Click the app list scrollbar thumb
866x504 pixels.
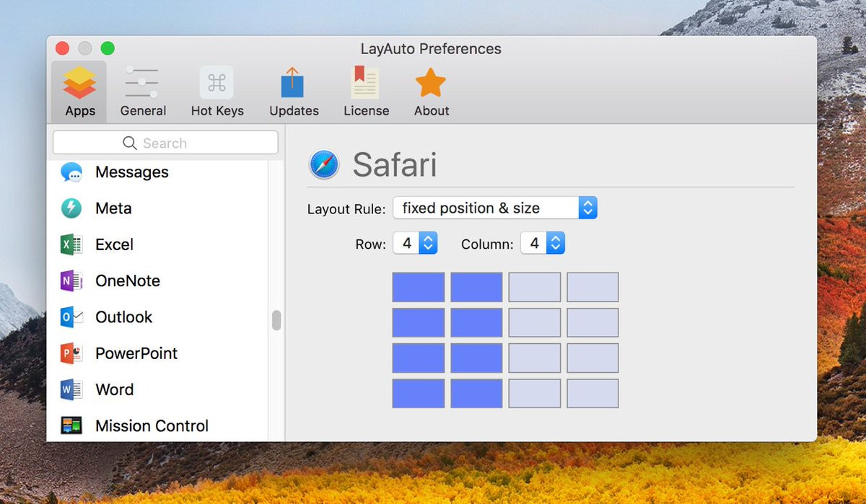pyautogui.click(x=276, y=321)
